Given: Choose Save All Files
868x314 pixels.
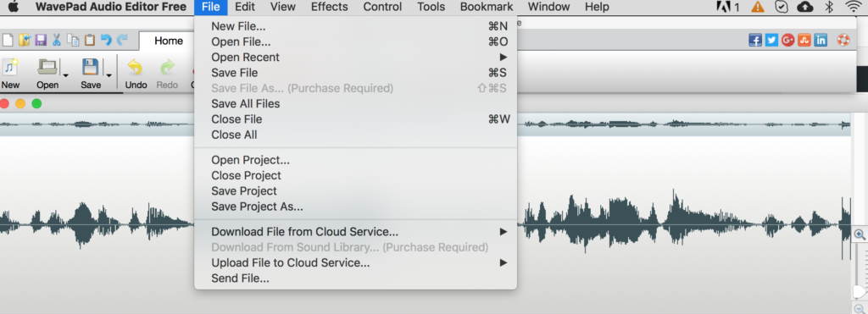Looking at the screenshot, I should tap(355, 104).
